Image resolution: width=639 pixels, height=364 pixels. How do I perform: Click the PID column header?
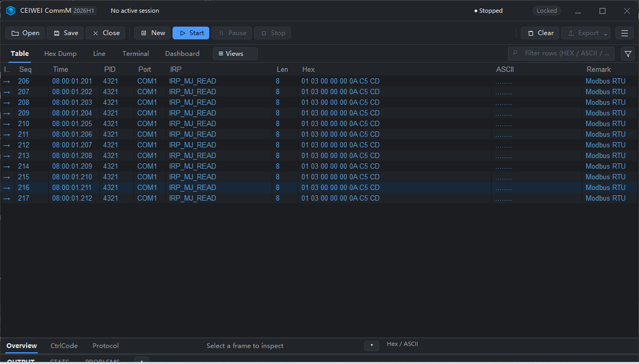pos(110,70)
